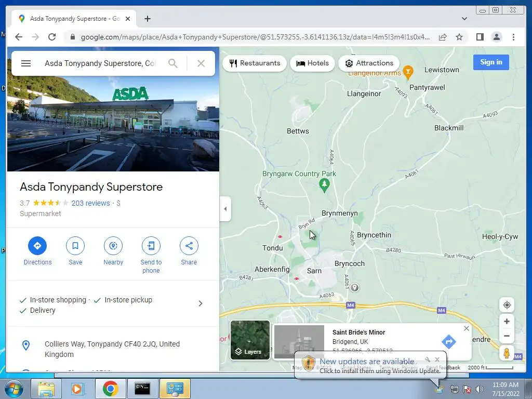The height and width of the screenshot is (399, 532).
Task: Show your current location on map
Action: (507, 305)
